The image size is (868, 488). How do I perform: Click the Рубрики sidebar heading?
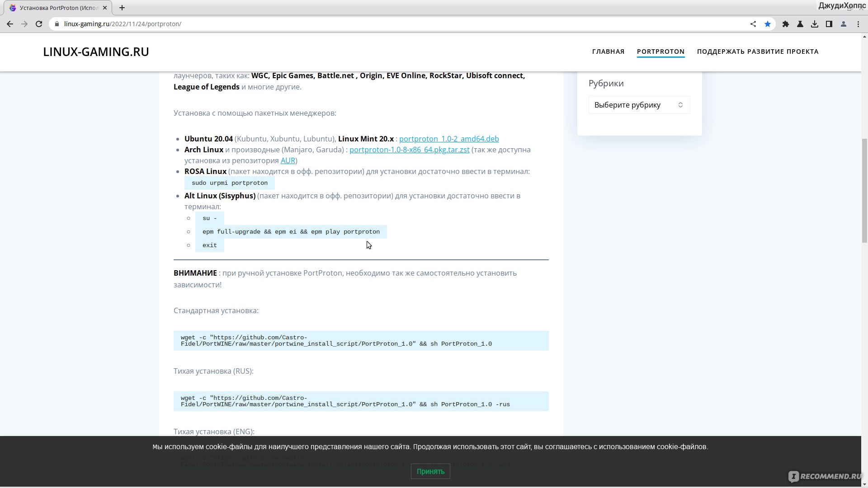pyautogui.click(x=606, y=83)
